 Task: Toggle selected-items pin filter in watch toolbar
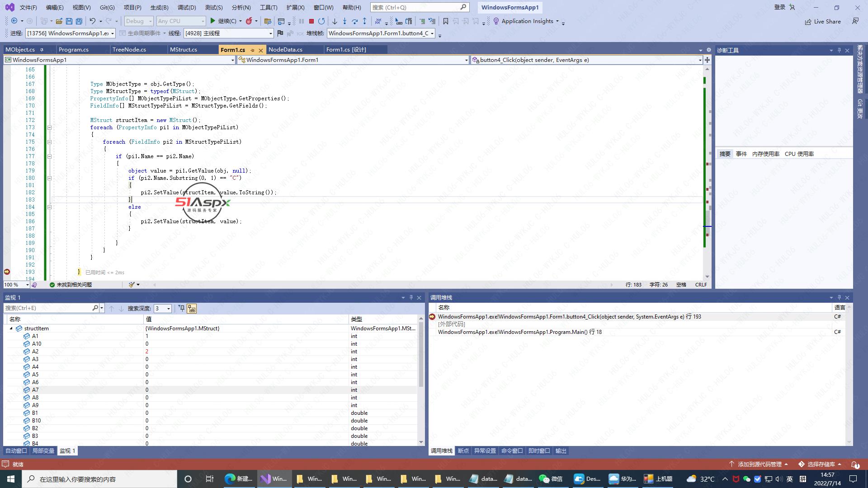tap(181, 308)
